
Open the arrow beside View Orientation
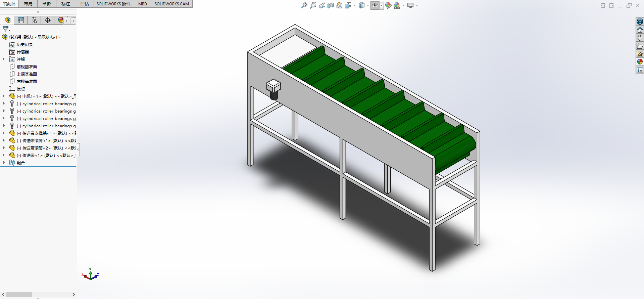click(354, 5)
